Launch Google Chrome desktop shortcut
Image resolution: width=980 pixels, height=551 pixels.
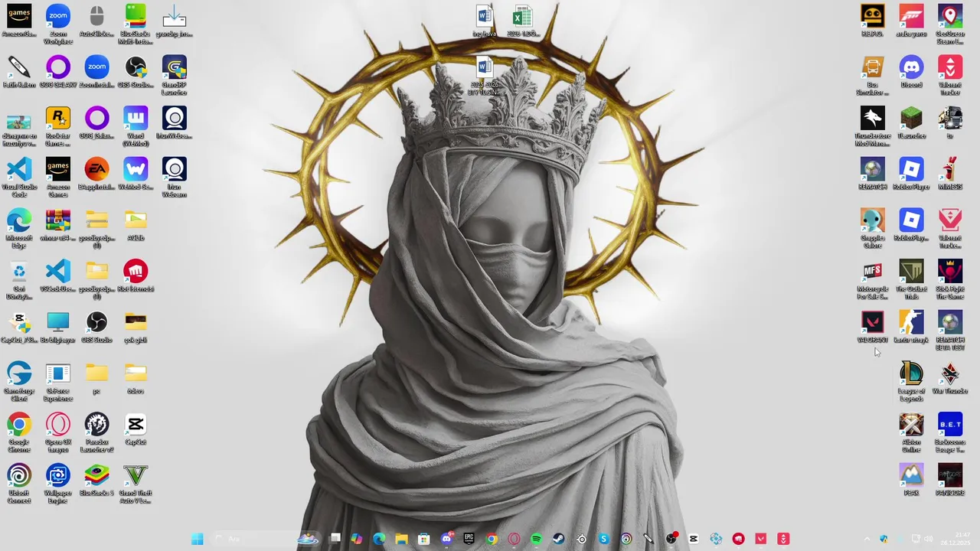pos(19,432)
